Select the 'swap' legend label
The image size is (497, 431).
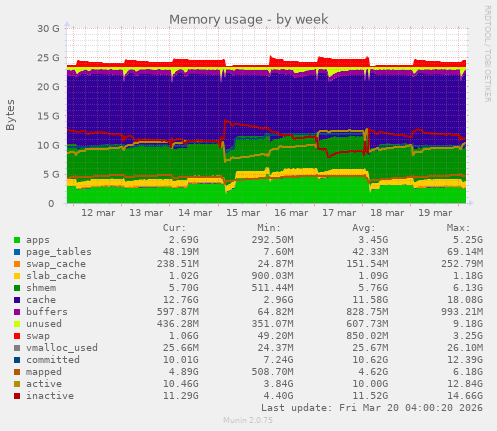pyautogui.click(x=38, y=336)
